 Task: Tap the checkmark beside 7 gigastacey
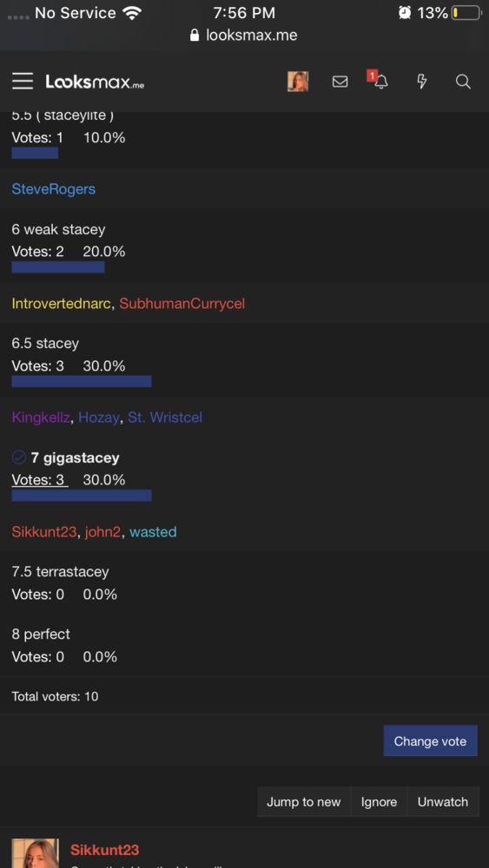click(x=19, y=457)
